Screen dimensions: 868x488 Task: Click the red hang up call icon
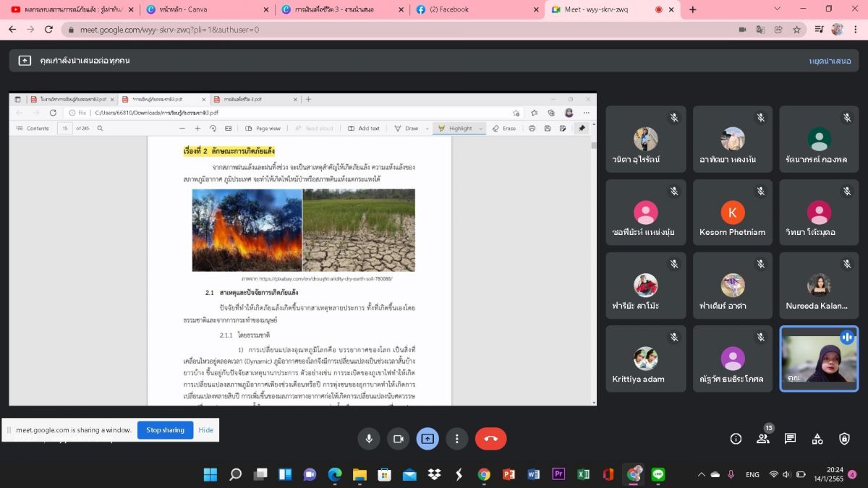click(490, 439)
